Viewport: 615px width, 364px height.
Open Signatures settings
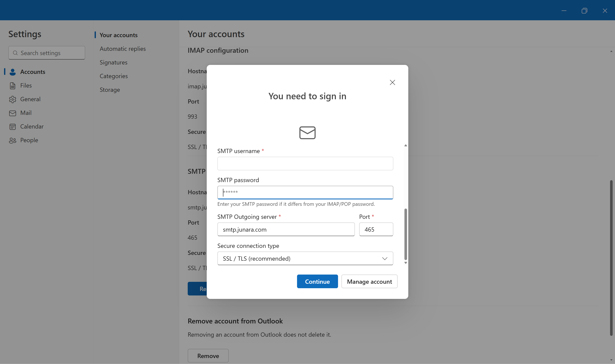coord(114,63)
